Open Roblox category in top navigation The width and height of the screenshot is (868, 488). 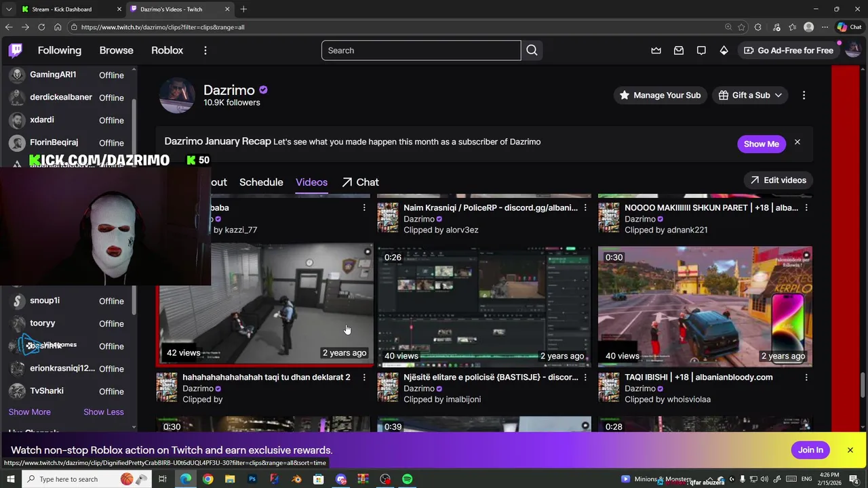(x=167, y=50)
